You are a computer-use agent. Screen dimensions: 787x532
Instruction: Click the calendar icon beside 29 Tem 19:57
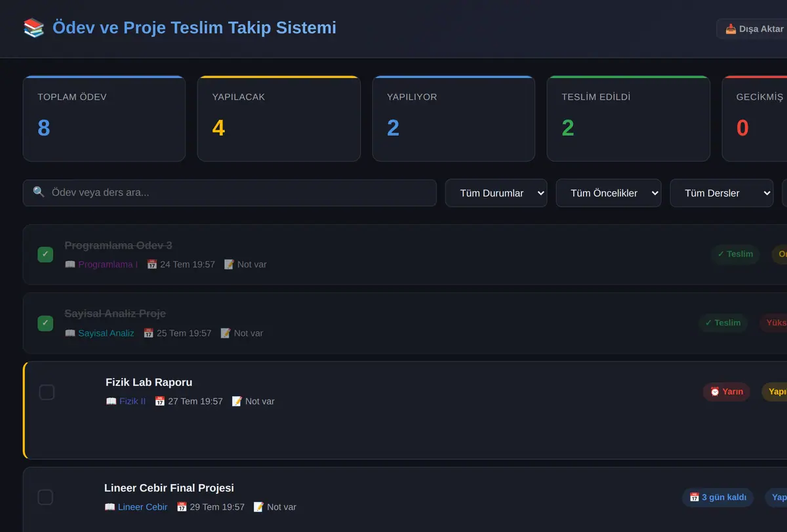182,507
